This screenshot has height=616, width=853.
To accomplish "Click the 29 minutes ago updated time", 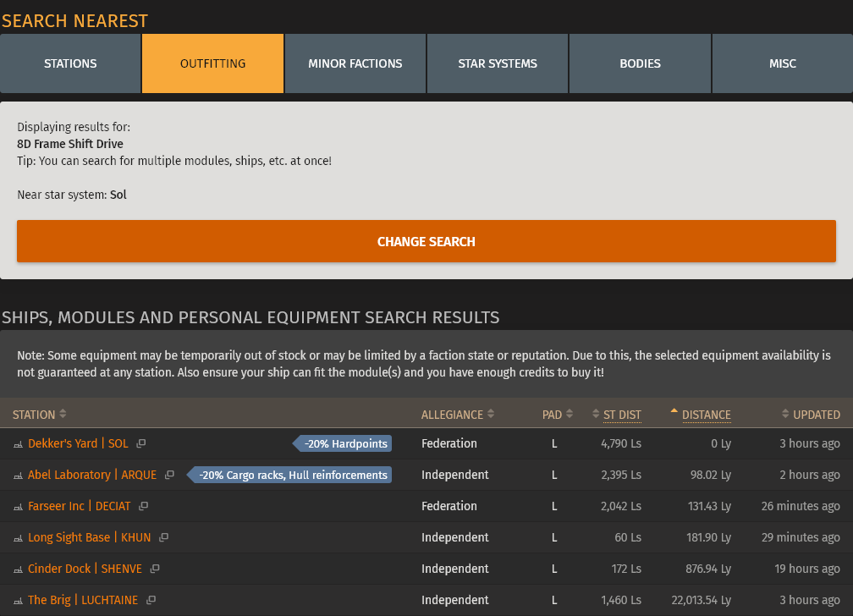I will point(801,537).
